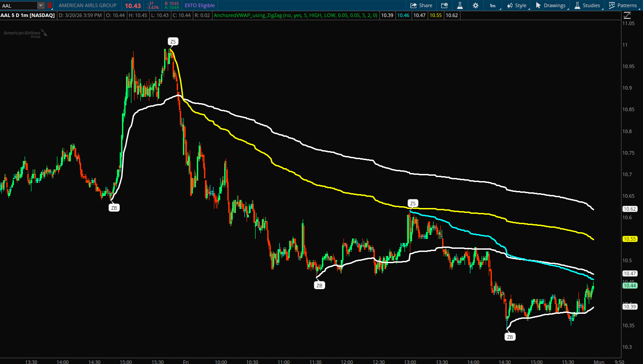The width and height of the screenshot is (643, 364).
Task: Click the green 10.44 last-price bubble
Action: pos(630,286)
